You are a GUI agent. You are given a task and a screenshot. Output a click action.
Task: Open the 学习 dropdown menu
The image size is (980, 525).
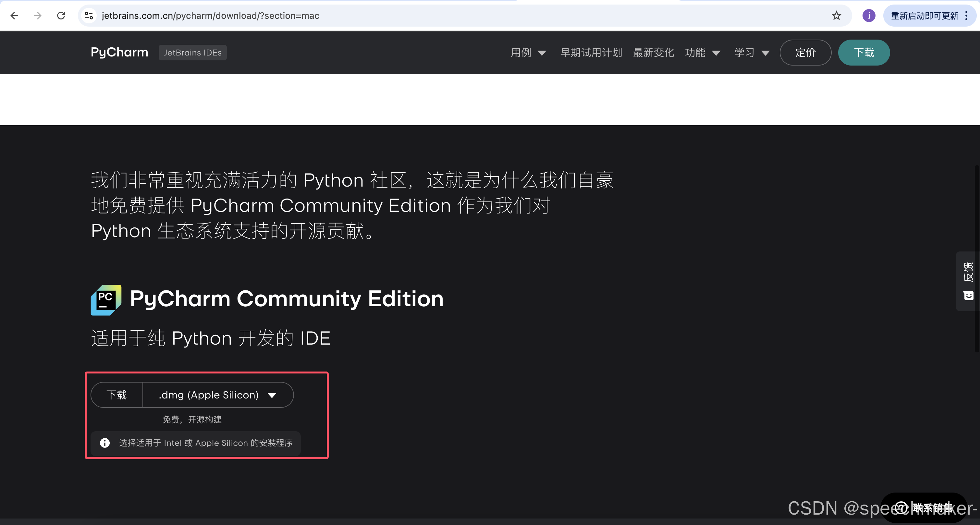(751, 53)
